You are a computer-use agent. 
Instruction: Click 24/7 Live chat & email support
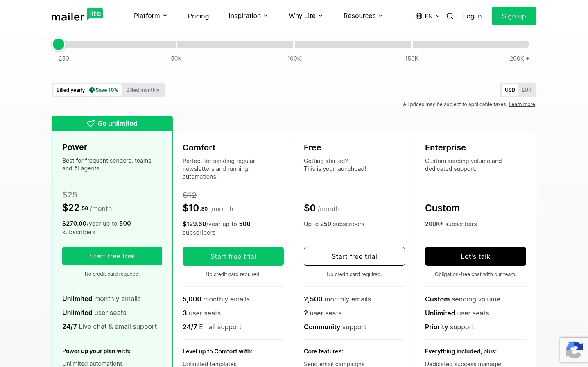click(109, 326)
